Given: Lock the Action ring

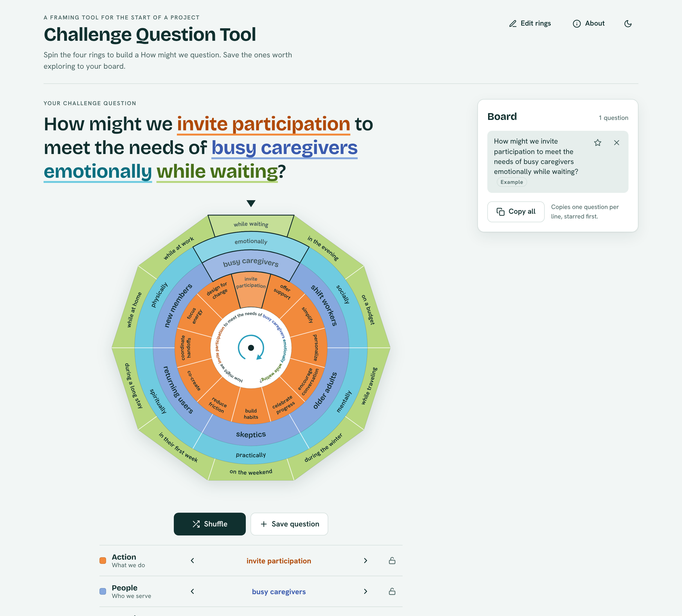Looking at the screenshot, I should pyautogui.click(x=392, y=561).
